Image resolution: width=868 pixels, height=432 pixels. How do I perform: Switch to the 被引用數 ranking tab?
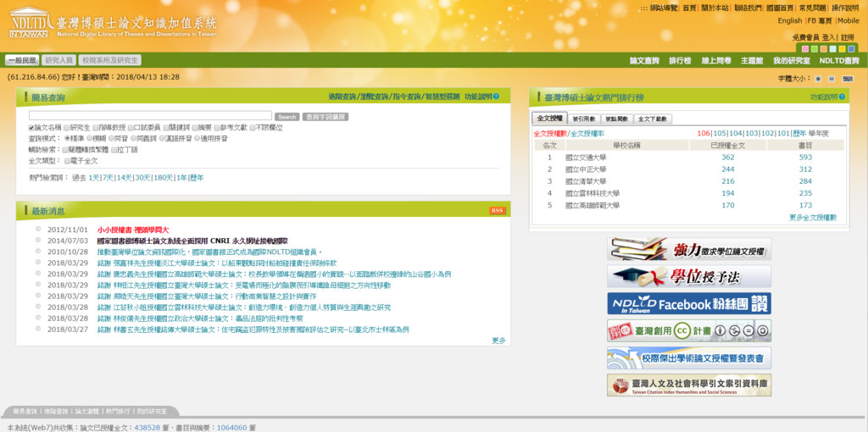coord(583,119)
